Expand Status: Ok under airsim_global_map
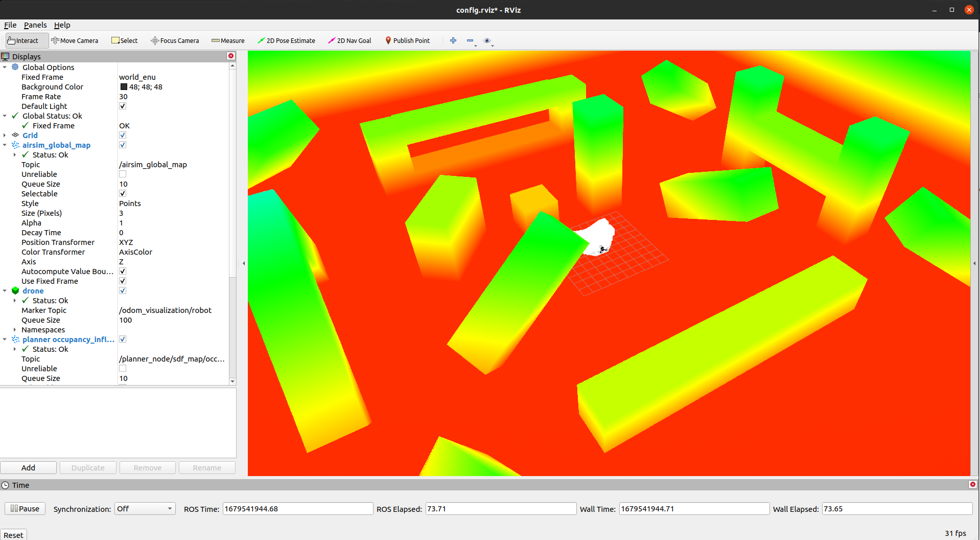The height and width of the screenshot is (540, 980). tap(15, 154)
